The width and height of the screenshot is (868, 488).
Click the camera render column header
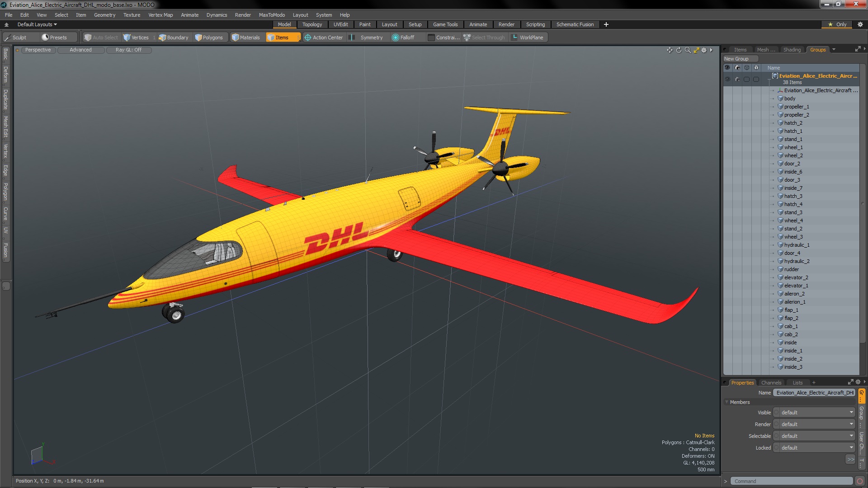click(737, 68)
